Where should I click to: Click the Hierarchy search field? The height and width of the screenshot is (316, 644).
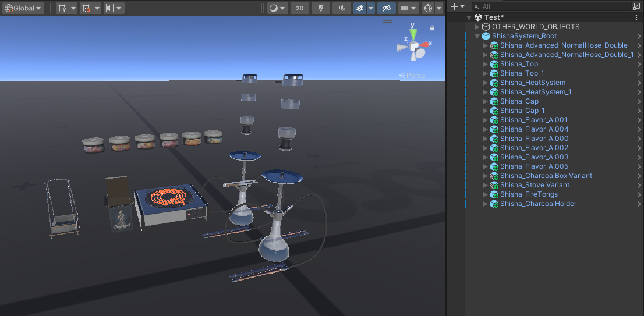(553, 6)
